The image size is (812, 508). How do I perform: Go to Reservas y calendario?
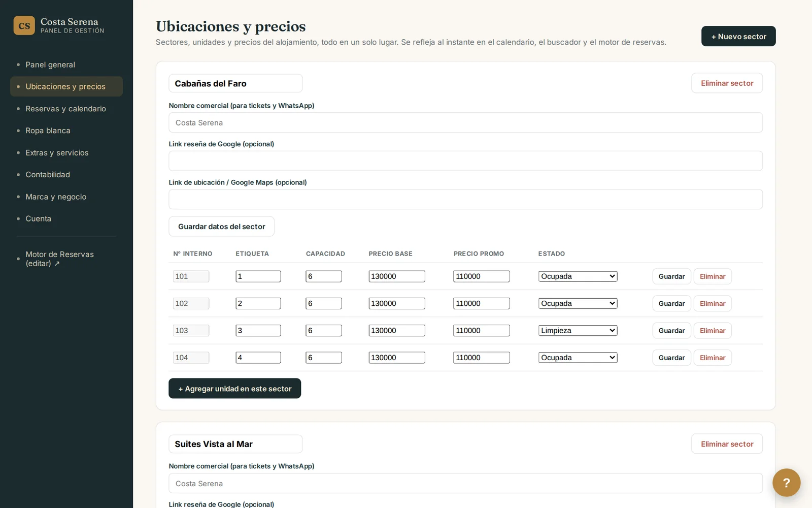coord(66,109)
